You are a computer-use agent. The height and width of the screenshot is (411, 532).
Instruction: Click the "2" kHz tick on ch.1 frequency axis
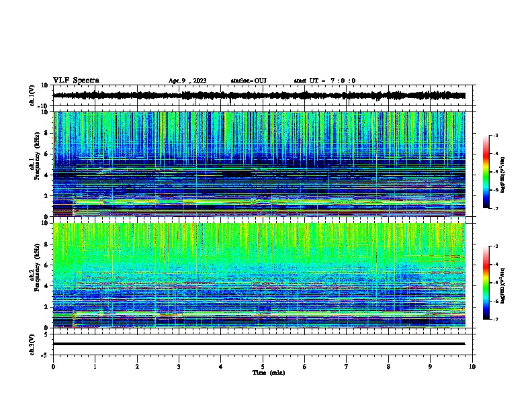point(46,195)
